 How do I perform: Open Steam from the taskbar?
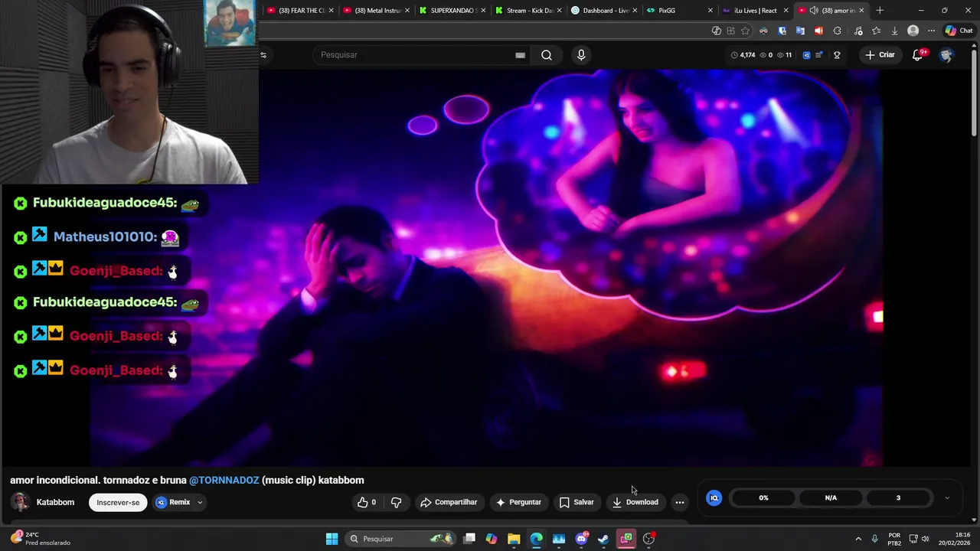[x=603, y=539]
